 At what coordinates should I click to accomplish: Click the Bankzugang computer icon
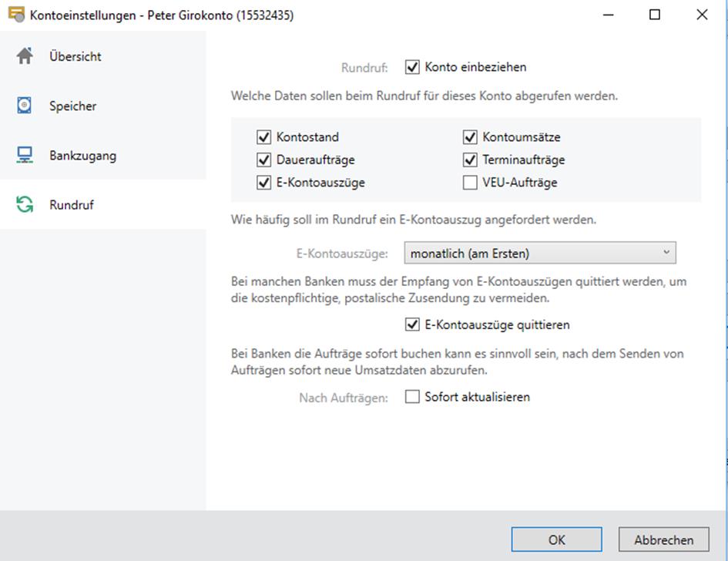coord(25,155)
